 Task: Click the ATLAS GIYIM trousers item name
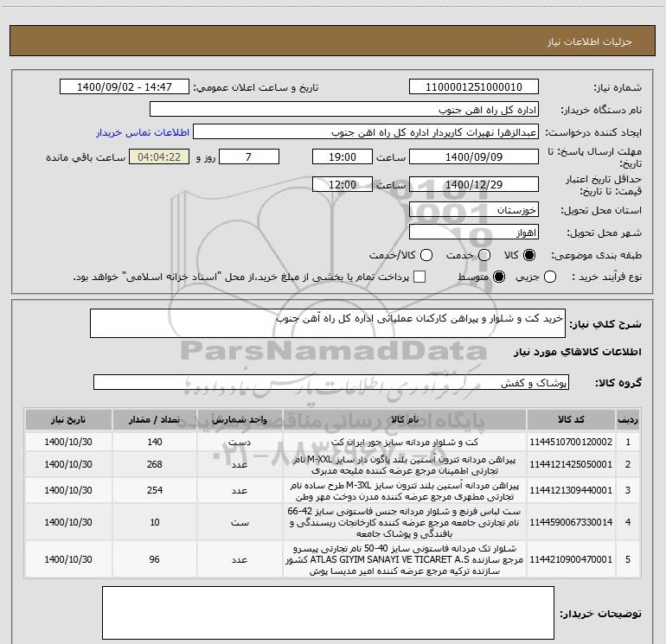[405, 559]
